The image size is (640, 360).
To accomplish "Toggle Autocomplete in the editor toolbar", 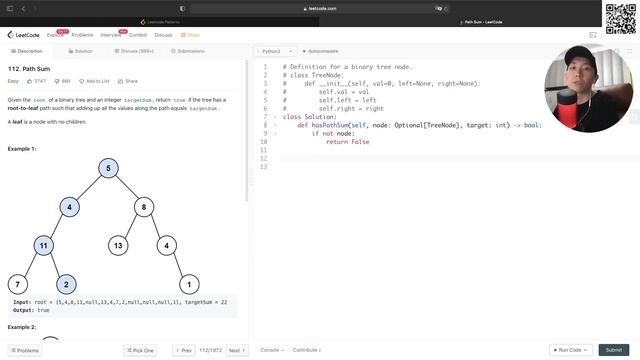I will [320, 51].
